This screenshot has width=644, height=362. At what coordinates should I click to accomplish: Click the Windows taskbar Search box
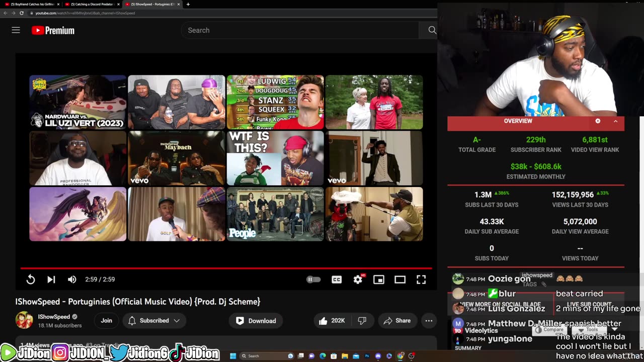pos(267,356)
